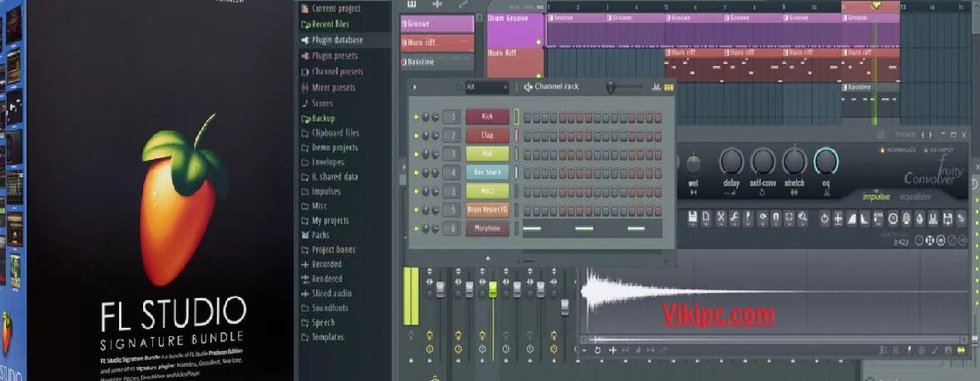Open Convolver Presets menu
Viewport: 980px width, 381px height.
coord(905,134)
